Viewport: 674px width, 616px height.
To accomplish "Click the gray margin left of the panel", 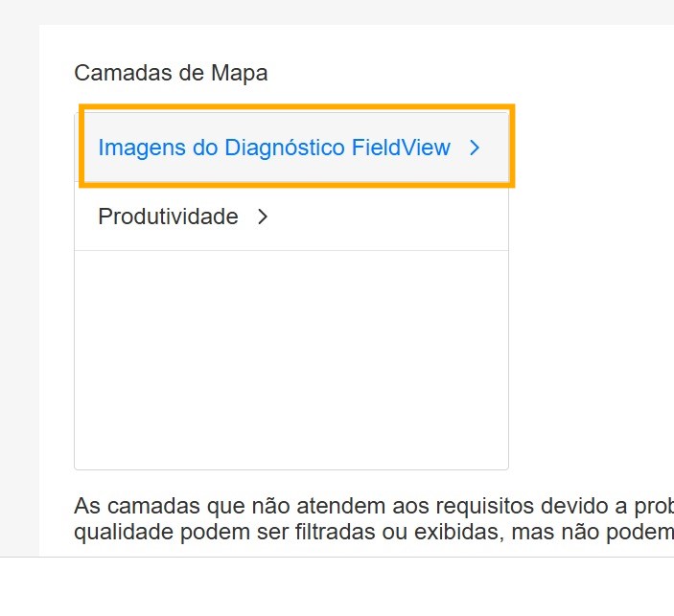I will [x=19, y=287].
